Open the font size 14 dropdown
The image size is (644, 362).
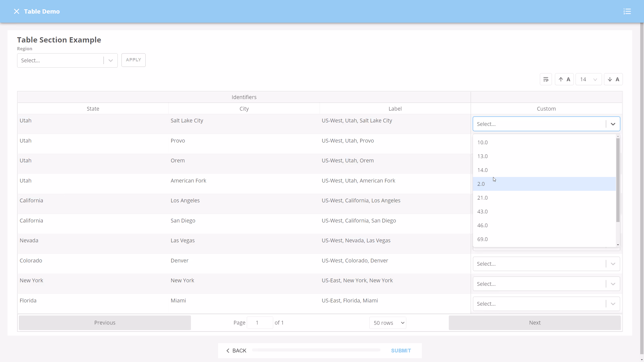pyautogui.click(x=588, y=79)
